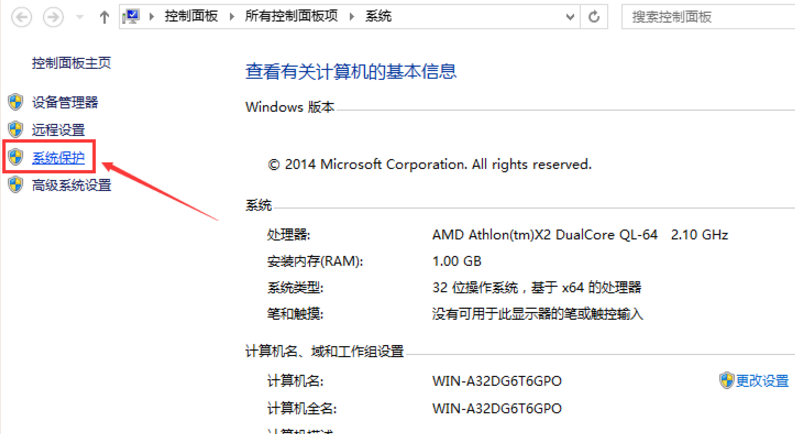Viewport: 795px width, 434px height.
Task: Go up one level with the up arrow
Action: pyautogui.click(x=105, y=17)
